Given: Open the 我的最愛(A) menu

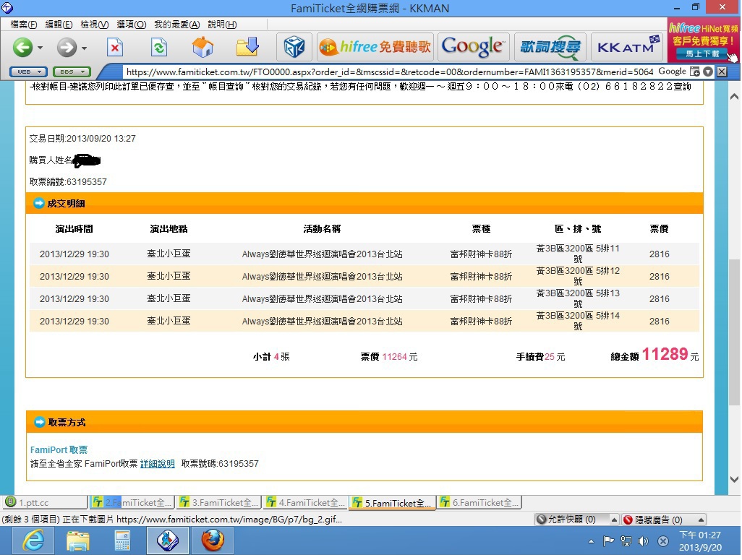Looking at the screenshot, I should tap(176, 25).
